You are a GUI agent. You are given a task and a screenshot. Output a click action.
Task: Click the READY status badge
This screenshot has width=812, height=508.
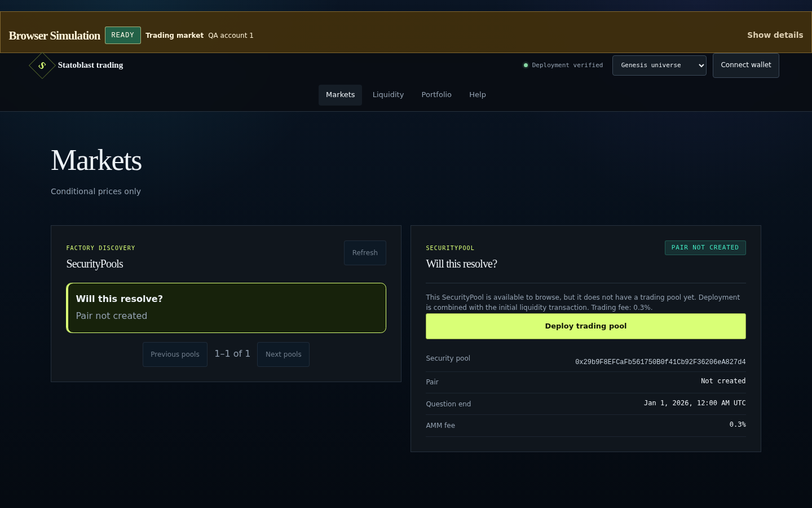point(123,35)
